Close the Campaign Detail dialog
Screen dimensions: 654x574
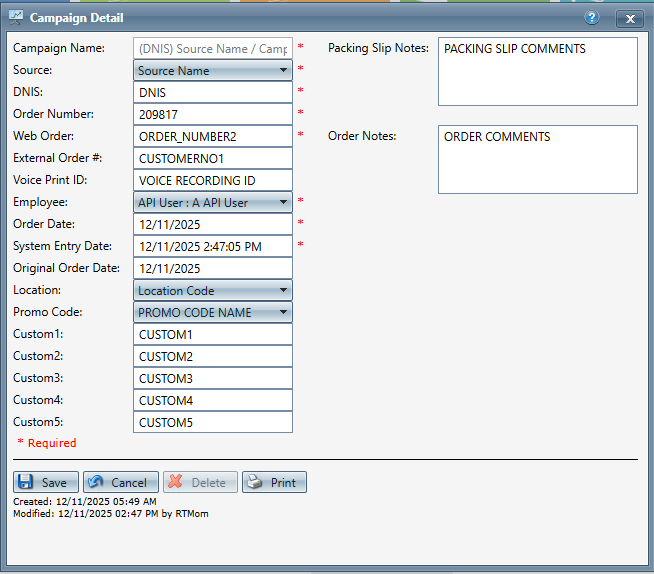tap(628, 18)
